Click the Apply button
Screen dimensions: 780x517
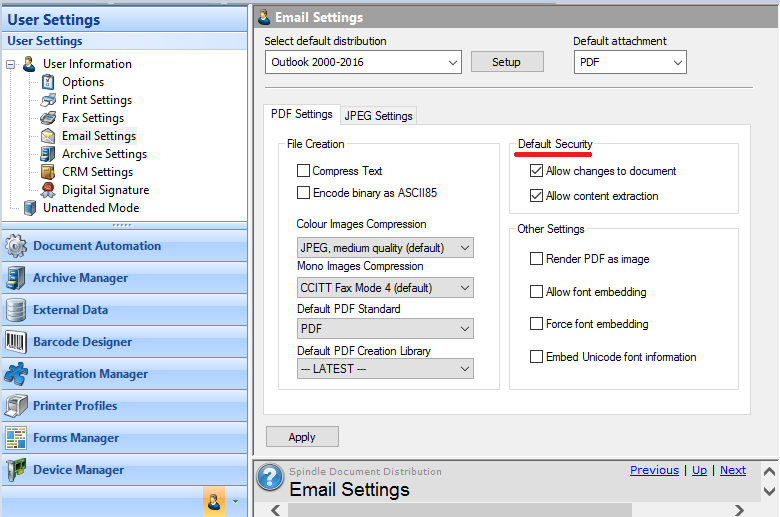[x=302, y=437]
